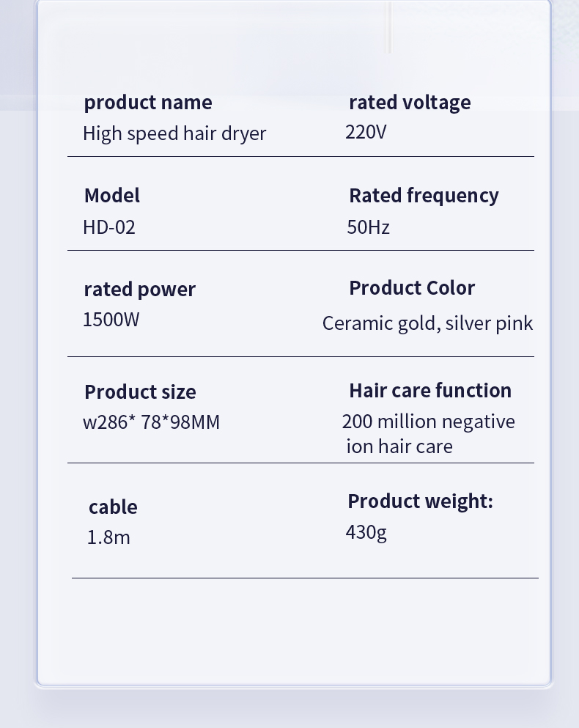The width and height of the screenshot is (579, 728).
Task: Click the 'Rated frequency' label
Action: 424,196
